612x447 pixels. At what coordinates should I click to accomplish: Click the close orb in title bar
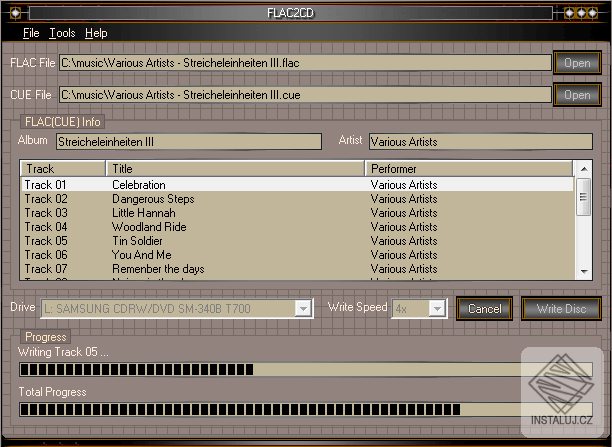tap(592, 13)
